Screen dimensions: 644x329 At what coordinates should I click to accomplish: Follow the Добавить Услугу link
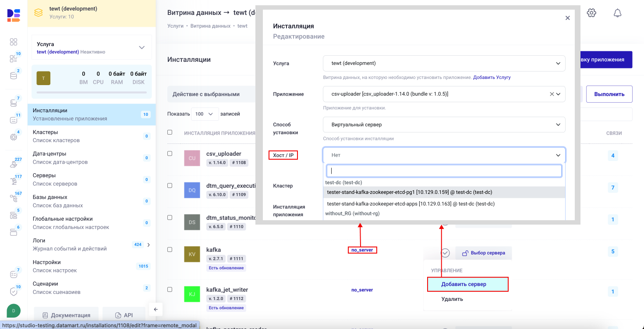492,77
